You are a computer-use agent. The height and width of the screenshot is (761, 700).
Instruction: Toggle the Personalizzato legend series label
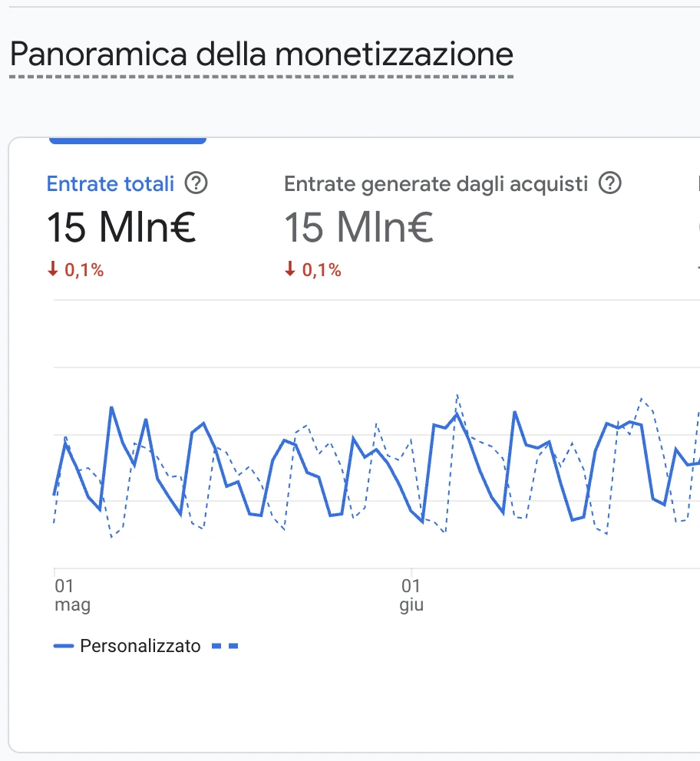click(140, 647)
